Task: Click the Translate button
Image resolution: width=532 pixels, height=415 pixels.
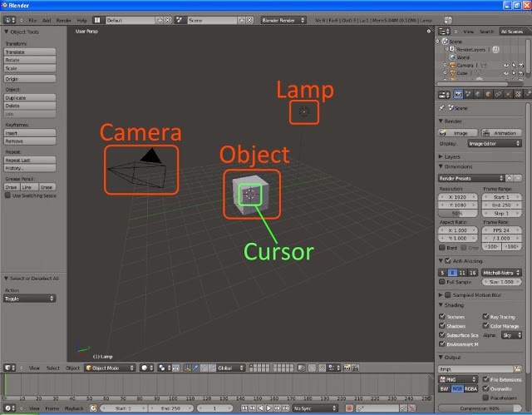Action: (x=30, y=52)
